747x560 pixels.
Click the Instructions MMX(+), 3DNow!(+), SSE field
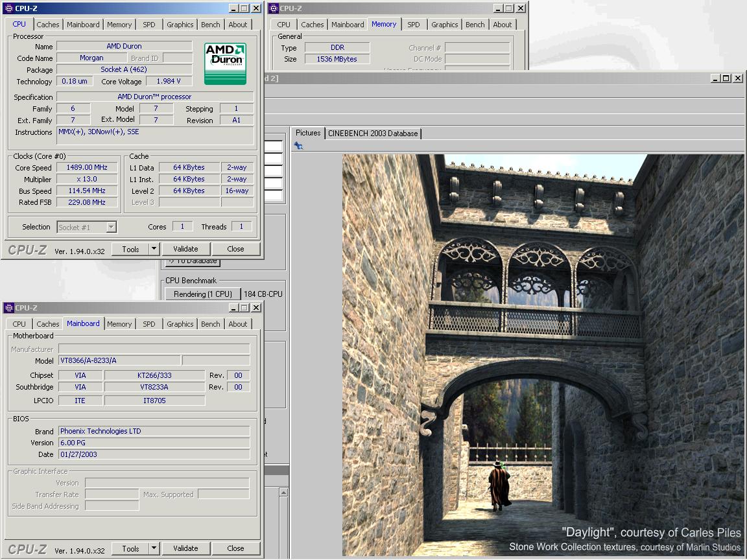(155, 135)
